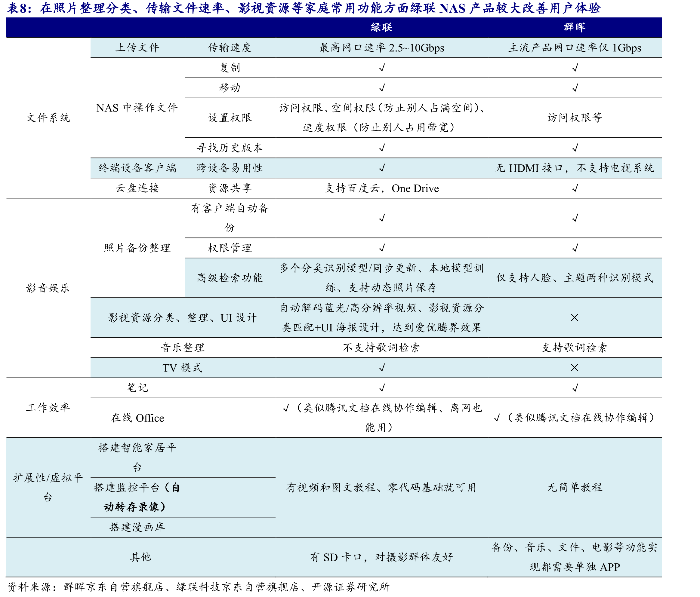The height and width of the screenshot is (597, 700).
Task: Select the '终端设备客户端' cell
Action: click(x=137, y=168)
